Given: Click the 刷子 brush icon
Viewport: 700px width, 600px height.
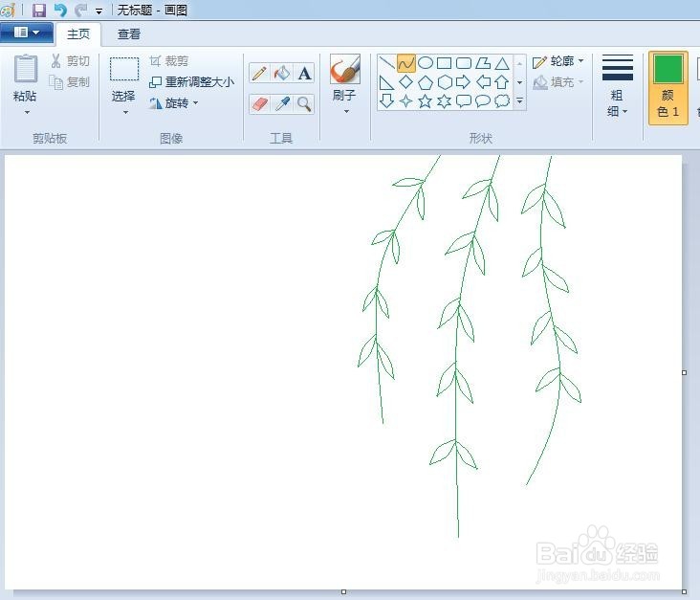Looking at the screenshot, I should pos(345,69).
